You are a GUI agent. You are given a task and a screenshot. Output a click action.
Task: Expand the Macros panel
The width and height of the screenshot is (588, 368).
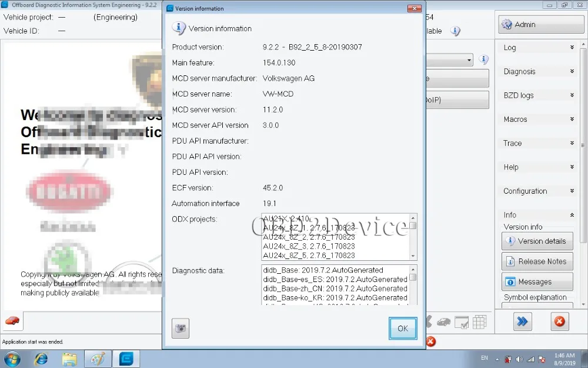[x=537, y=119]
